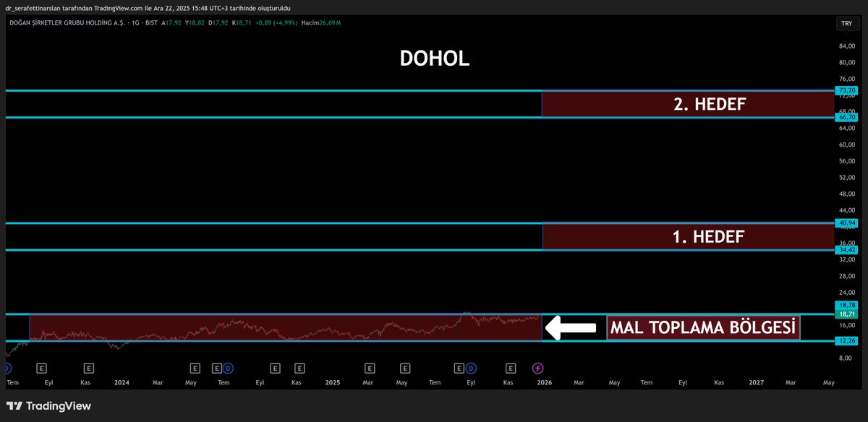Click the close value K18,71
This screenshot has height=422, width=868.
[242, 23]
